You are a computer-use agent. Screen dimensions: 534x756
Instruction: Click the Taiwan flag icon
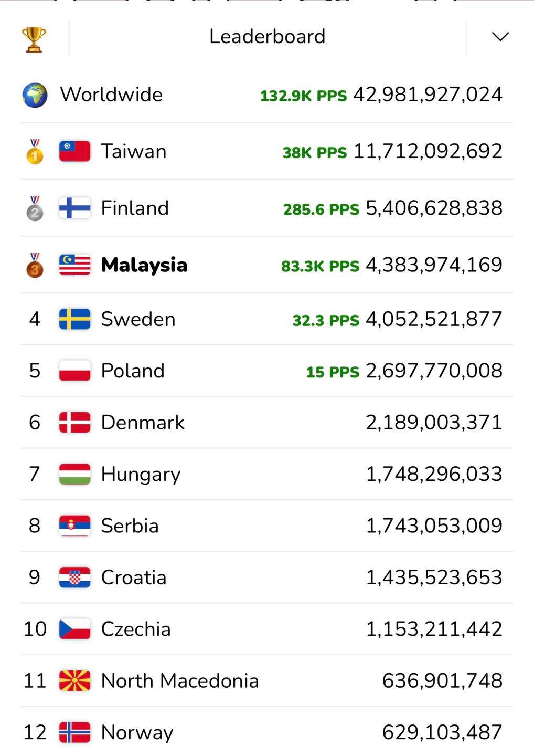(x=74, y=151)
